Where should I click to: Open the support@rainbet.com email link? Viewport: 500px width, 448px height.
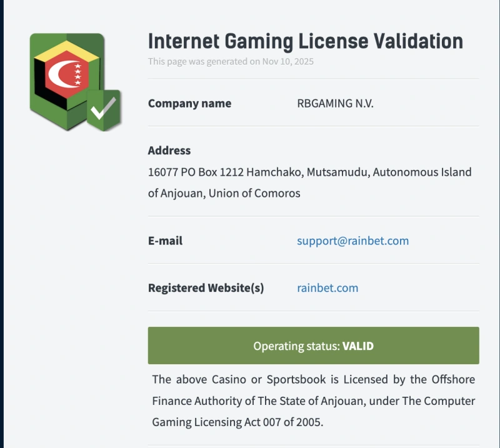coord(352,241)
